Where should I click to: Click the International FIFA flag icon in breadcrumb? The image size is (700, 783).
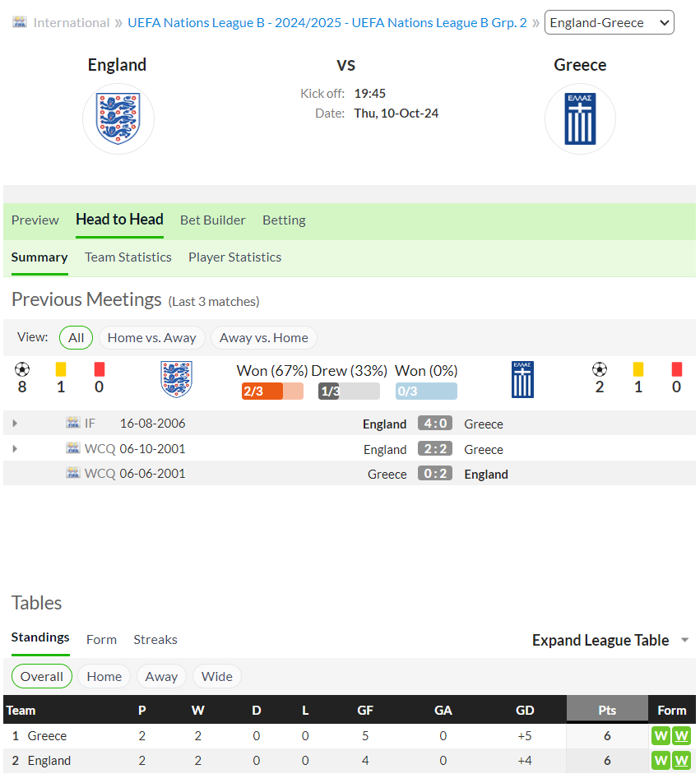coord(20,22)
